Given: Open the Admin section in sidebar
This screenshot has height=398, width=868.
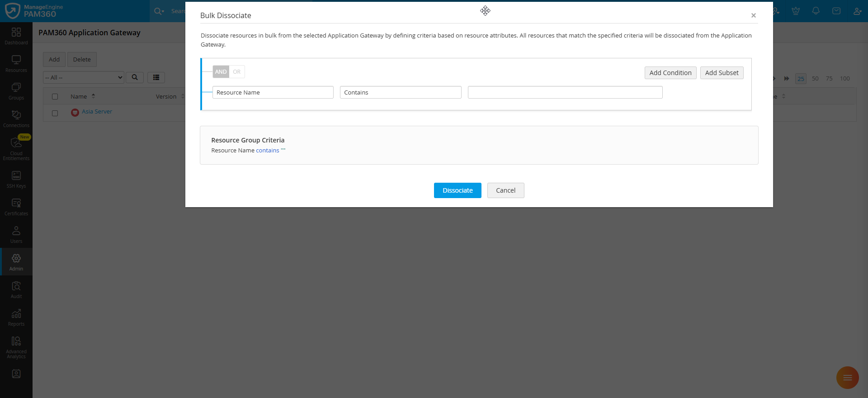Looking at the screenshot, I should 16,262.
